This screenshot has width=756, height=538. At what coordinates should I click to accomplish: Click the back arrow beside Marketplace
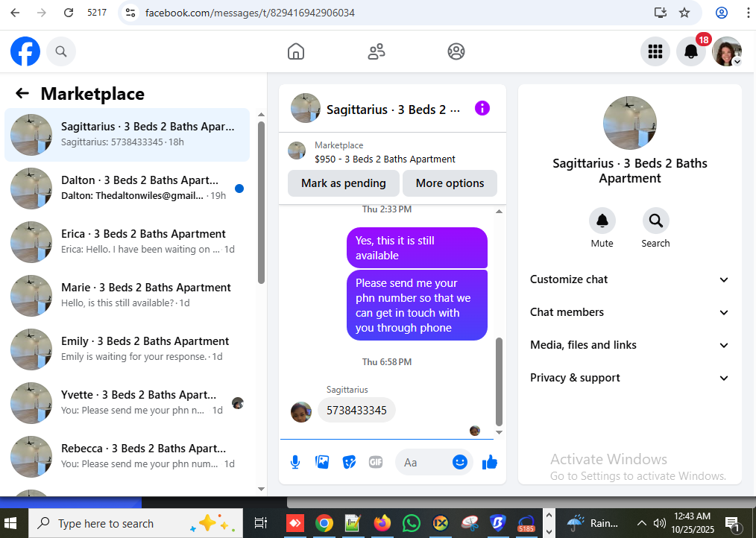22,93
